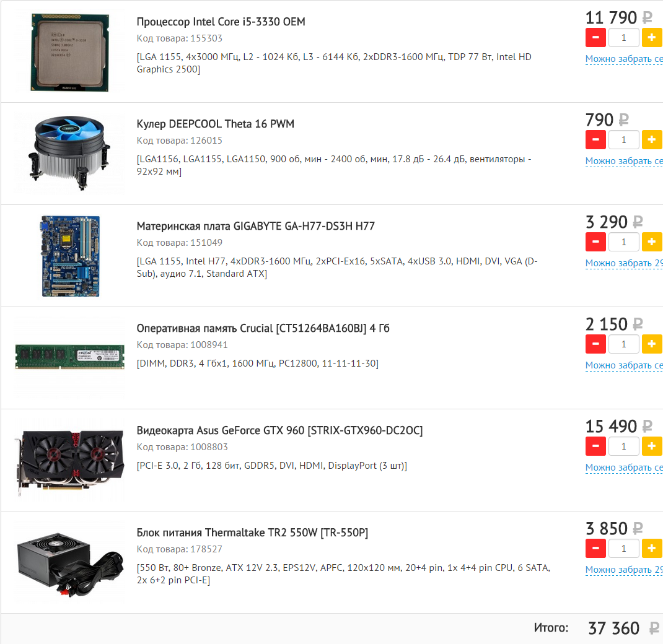This screenshot has width=663, height=644.
Task: Decrease quantity of Asus GeForce GTX 960
Action: coord(595,446)
